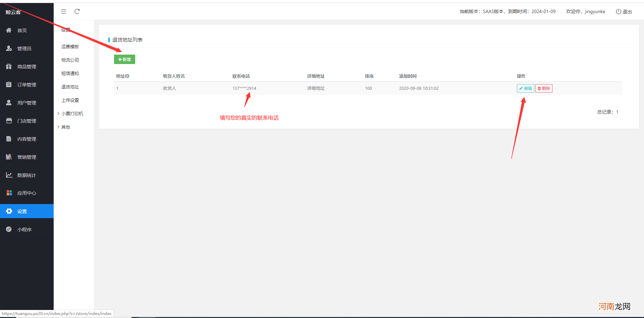The image size is (644, 318).
Task: Select 物流公司 submenu item
Action: point(70,60)
